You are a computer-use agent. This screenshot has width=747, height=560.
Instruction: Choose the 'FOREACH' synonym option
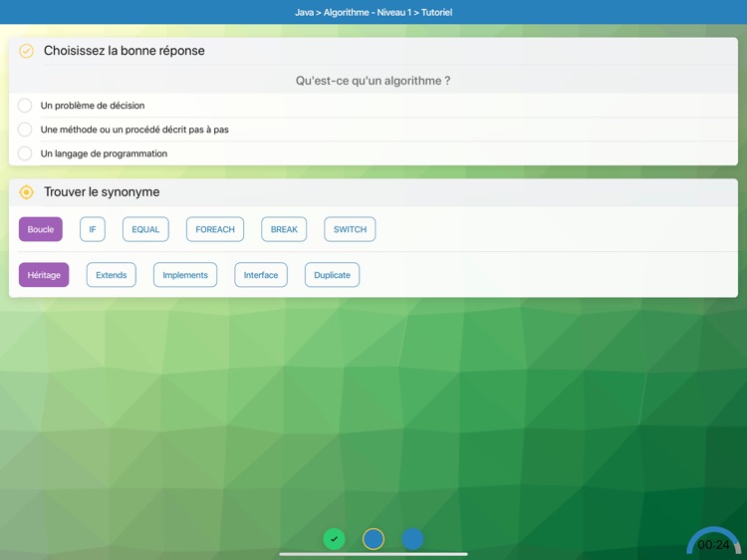click(215, 229)
